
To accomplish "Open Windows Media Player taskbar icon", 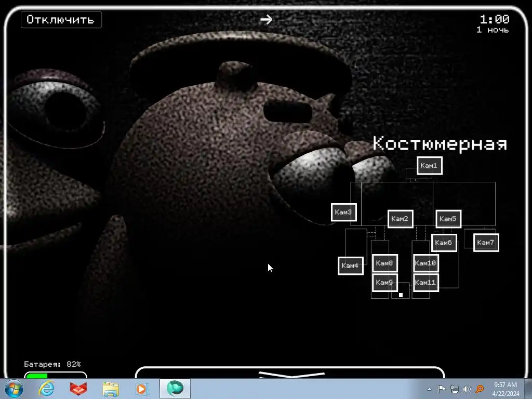I will [142, 389].
